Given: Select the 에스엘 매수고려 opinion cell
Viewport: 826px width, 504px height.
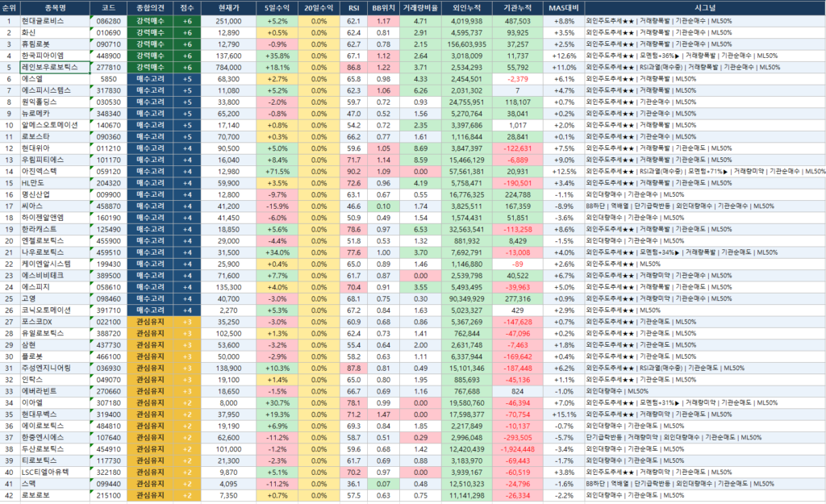Looking at the screenshot, I should (x=150, y=79).
